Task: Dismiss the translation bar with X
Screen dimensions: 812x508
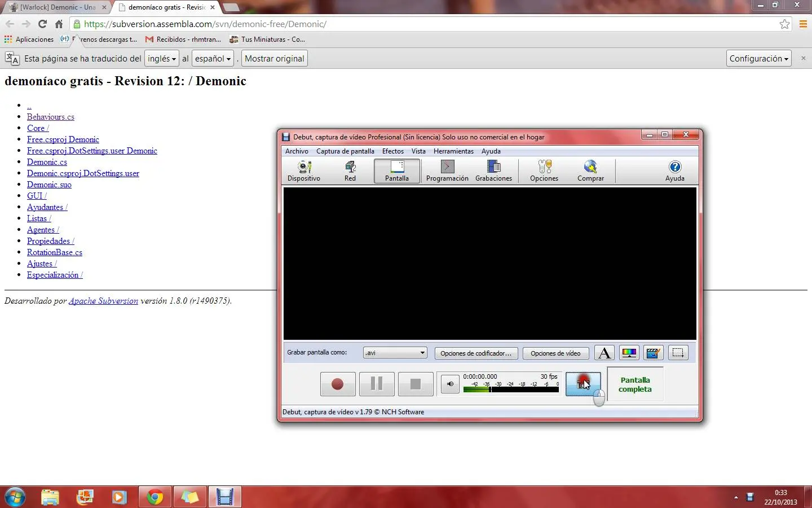Action: point(804,58)
